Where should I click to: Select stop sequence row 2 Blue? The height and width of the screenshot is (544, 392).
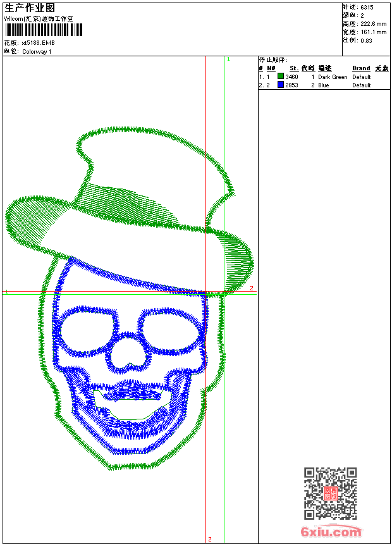pos(324,85)
